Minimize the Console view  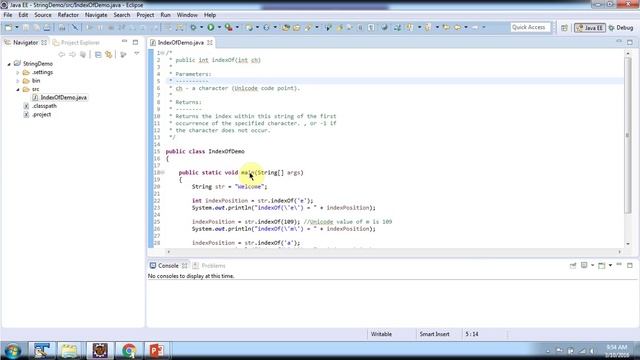(619, 265)
